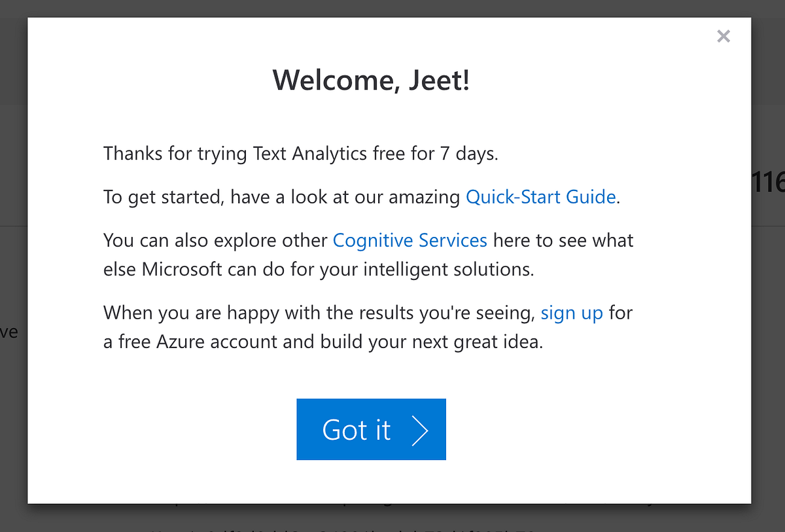
Task: Click the blue Cognitive Services hyperlink text
Action: [x=410, y=240]
